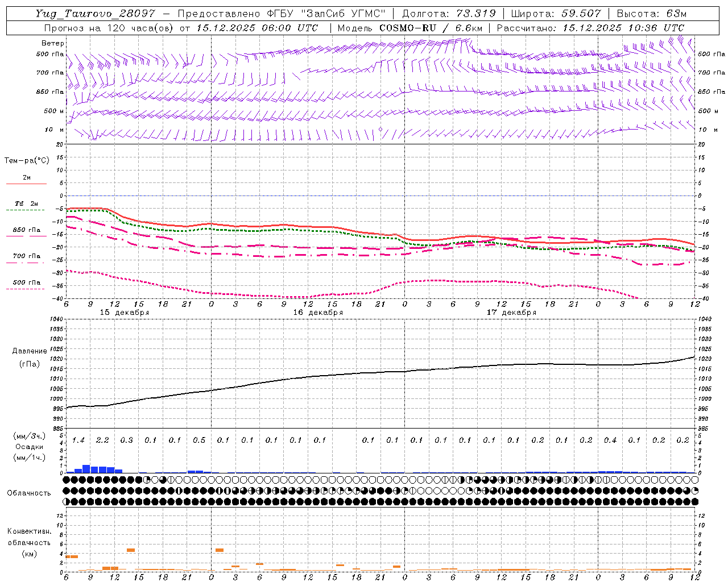Image resolution: width=728 pixels, height=582 pixels.
Task: Click the 985 tick on right pressure axis
Action: pos(704,429)
